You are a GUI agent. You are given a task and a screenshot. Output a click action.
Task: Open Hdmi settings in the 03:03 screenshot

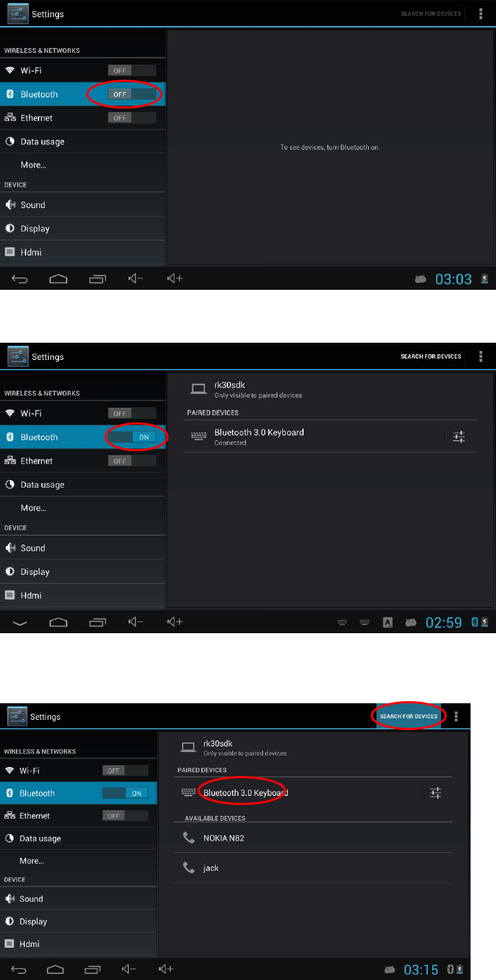coord(82,252)
